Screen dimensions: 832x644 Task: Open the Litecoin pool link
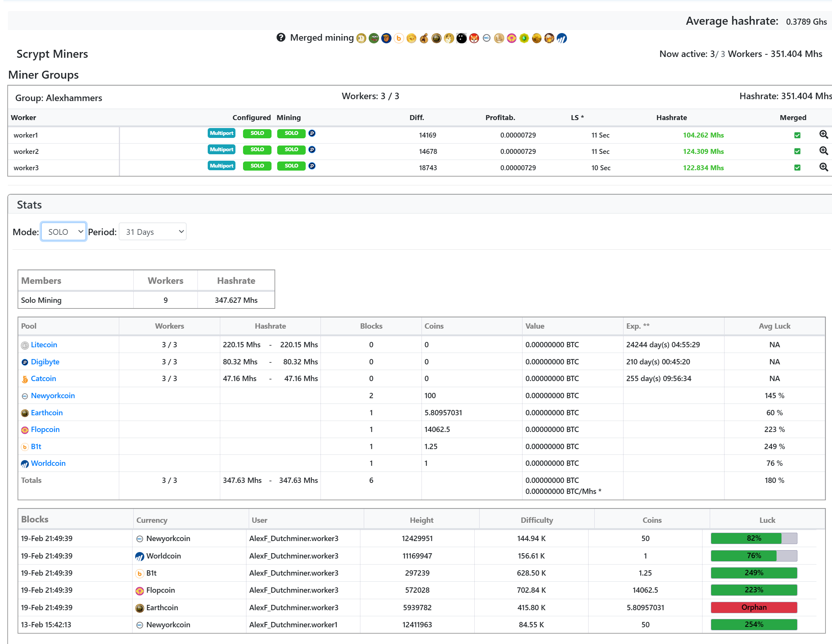coord(44,345)
